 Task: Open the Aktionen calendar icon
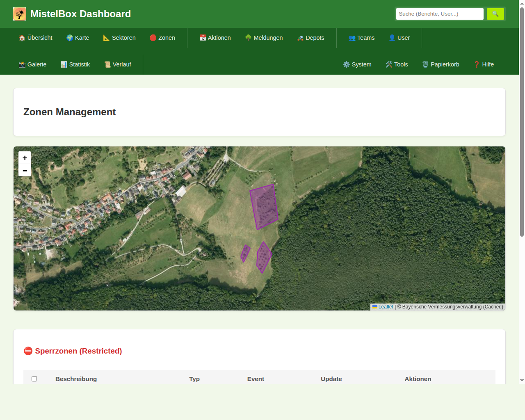203,38
